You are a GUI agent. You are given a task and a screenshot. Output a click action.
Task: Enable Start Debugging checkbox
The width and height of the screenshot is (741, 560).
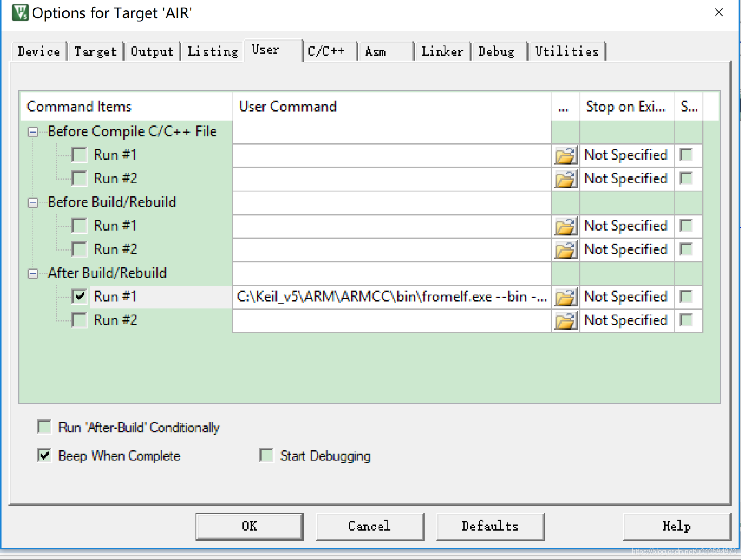coord(266,456)
